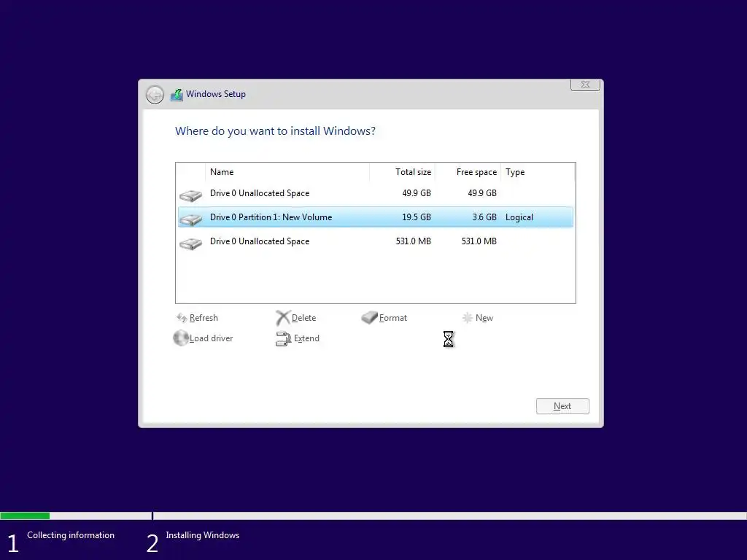The image size is (747, 560).
Task: Click the drive icon beside the 49.9 GB unallocated space
Action: pos(190,195)
